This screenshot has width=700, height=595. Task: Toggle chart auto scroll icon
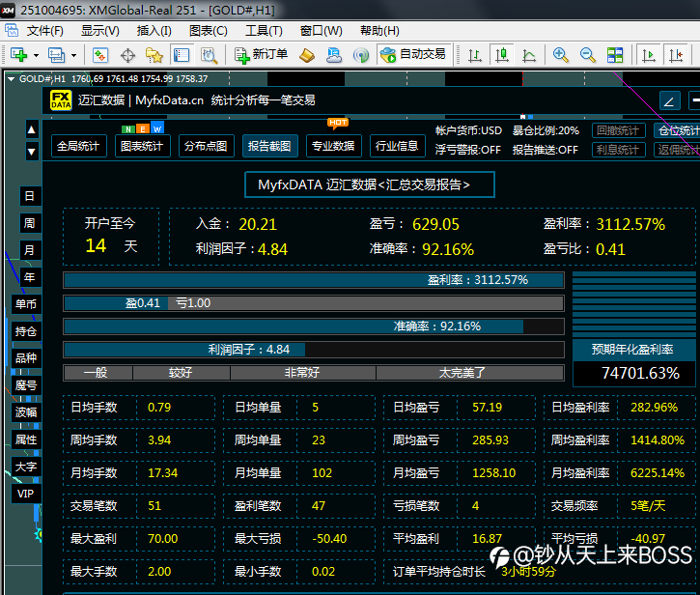tap(648, 55)
